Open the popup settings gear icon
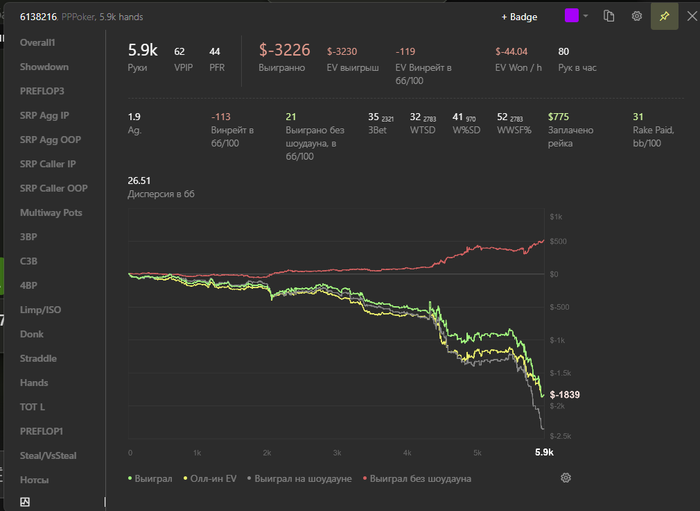Viewport: 700px width, 511px height. pyautogui.click(x=637, y=16)
